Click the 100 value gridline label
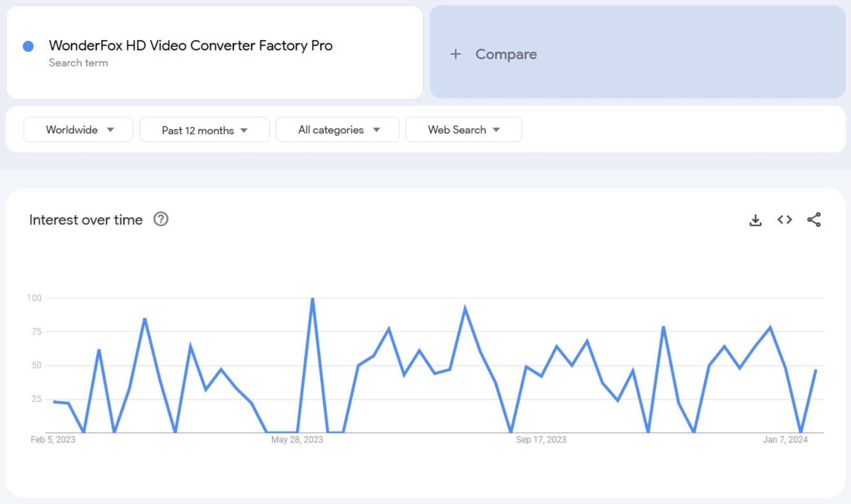Screen dimensions: 851x504 35,297
